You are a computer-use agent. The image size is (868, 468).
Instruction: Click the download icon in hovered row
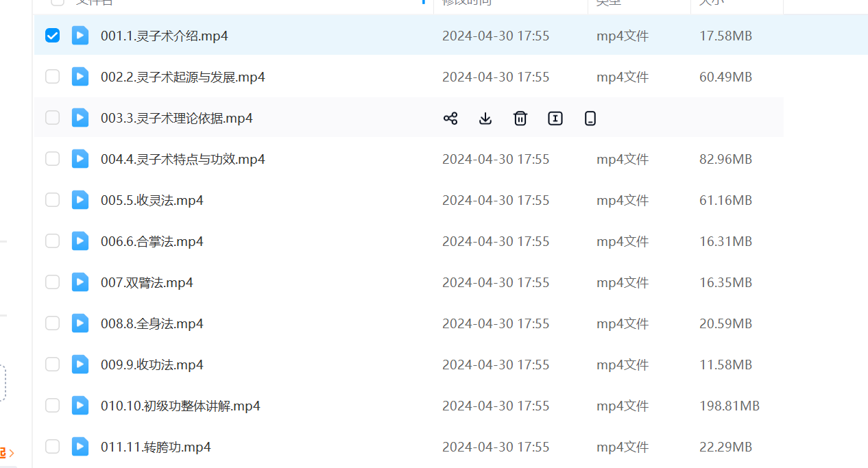[x=485, y=119]
